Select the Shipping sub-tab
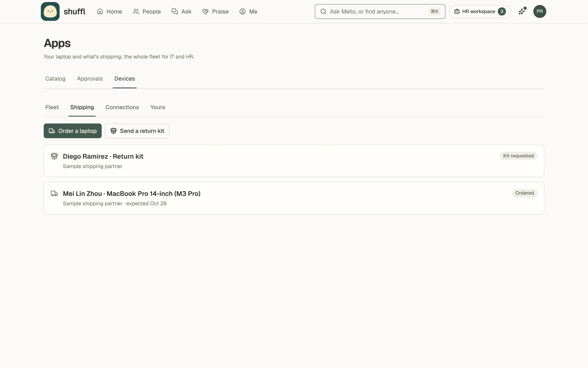The height and width of the screenshot is (368, 588). pos(82,107)
